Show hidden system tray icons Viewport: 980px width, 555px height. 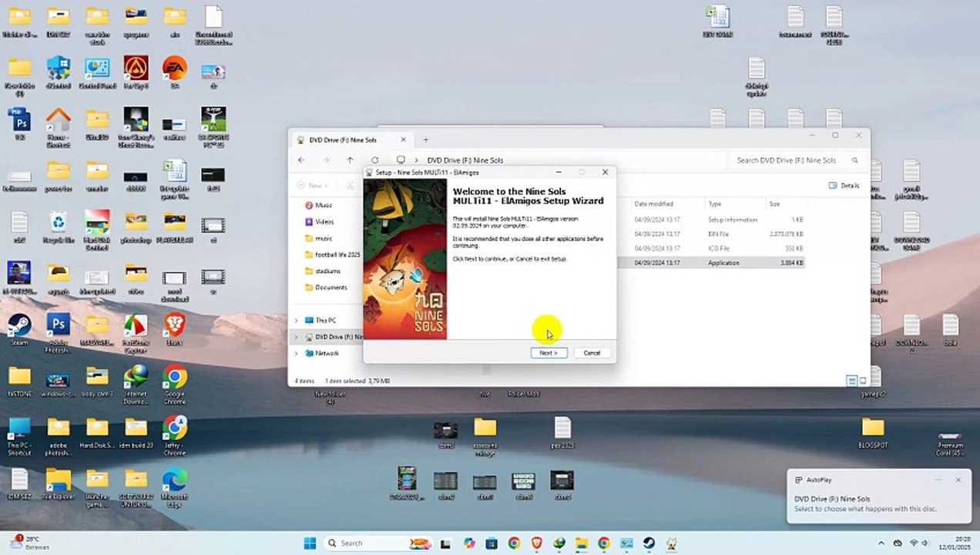point(881,543)
